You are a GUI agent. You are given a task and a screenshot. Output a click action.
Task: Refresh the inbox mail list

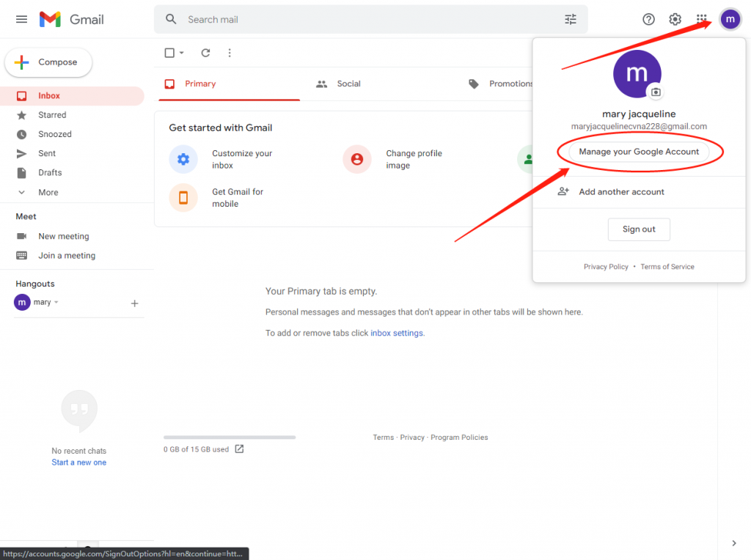[205, 53]
